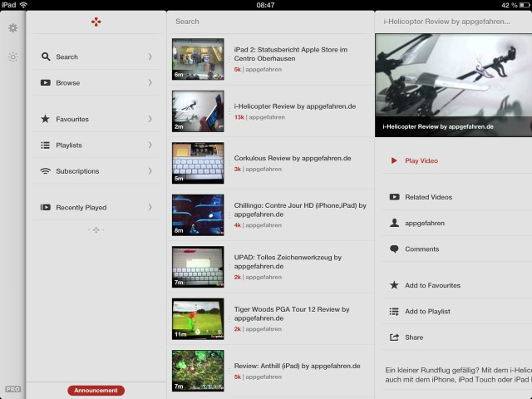This screenshot has width=532, height=399.
Task: Open Comments section
Action: (x=421, y=249)
